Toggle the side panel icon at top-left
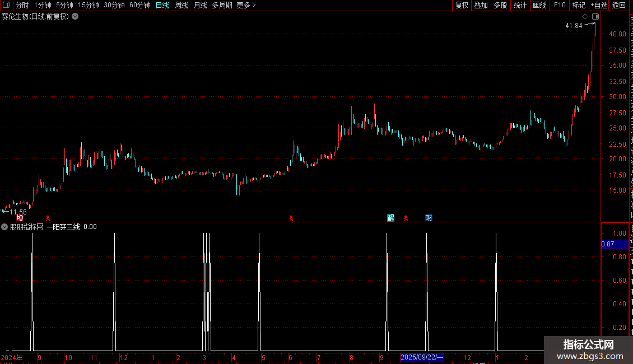Viewport: 633px width, 364px height. click(6, 5)
